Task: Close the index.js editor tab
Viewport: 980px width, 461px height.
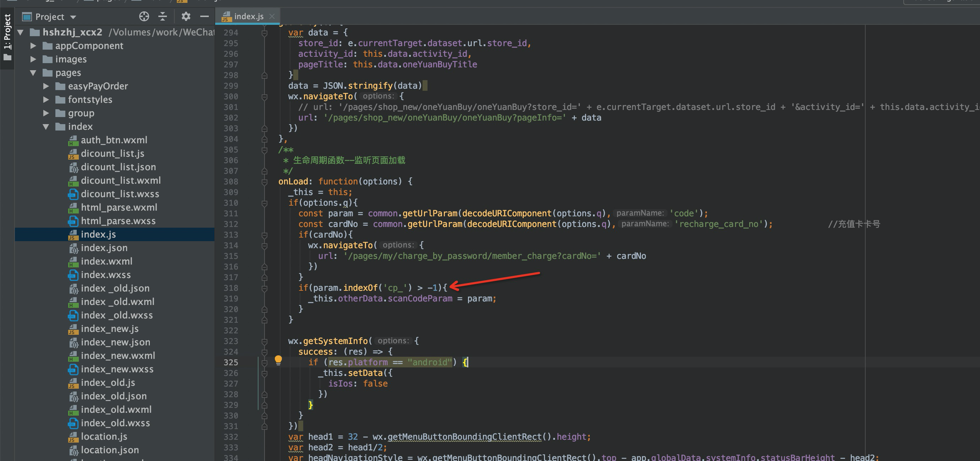Action: 272,16
